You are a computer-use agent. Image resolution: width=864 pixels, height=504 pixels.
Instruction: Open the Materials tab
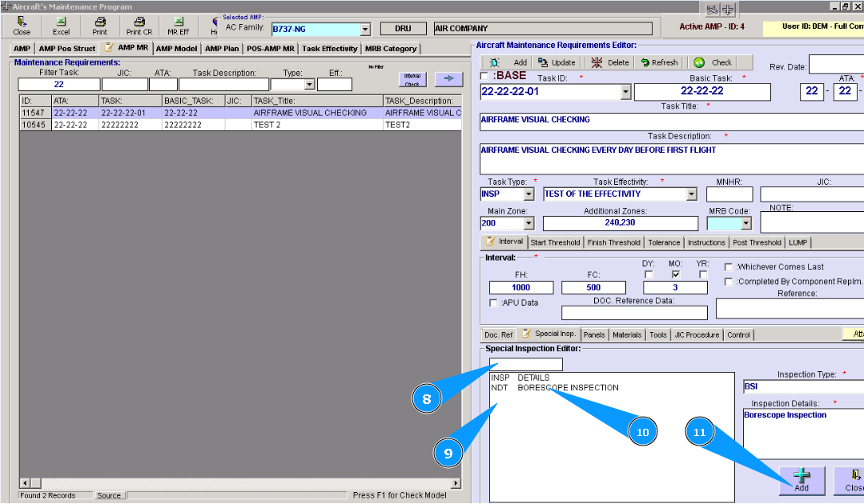coord(627,335)
